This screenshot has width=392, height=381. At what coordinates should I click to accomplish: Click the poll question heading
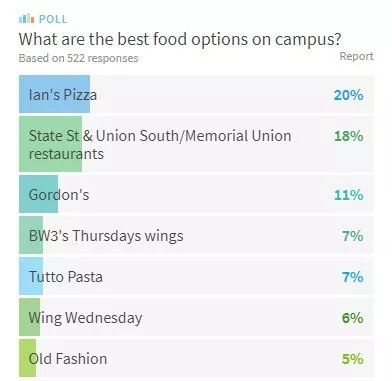click(x=180, y=39)
